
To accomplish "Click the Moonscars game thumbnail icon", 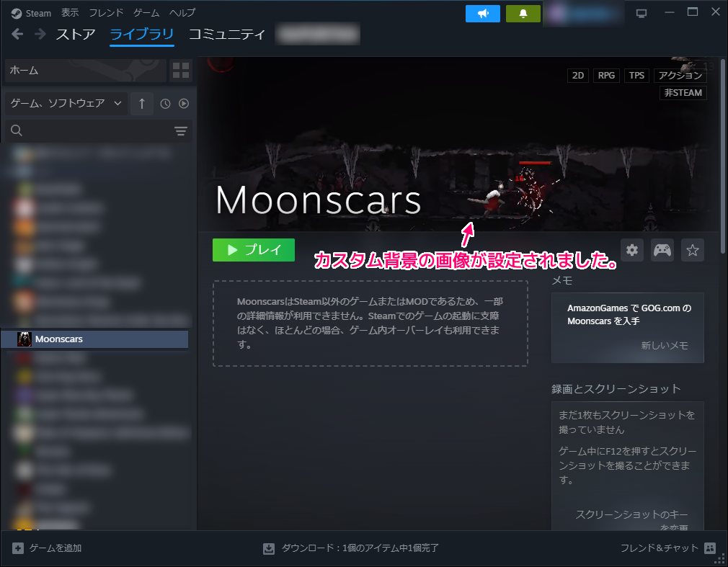I will (24, 339).
